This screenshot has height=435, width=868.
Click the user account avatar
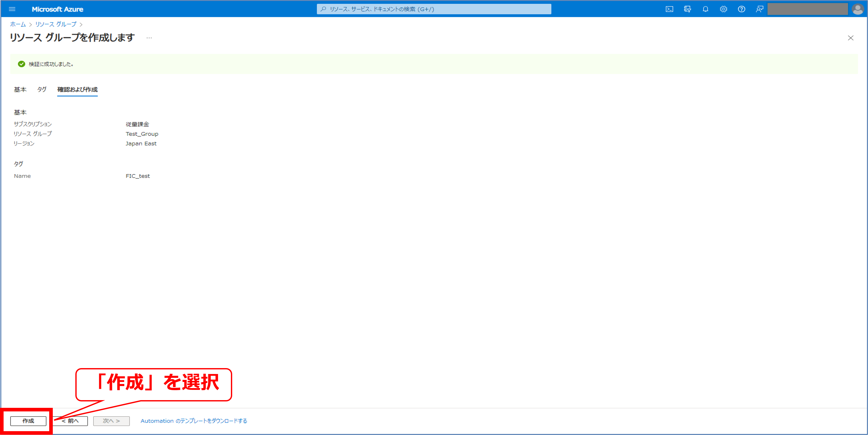[857, 9]
